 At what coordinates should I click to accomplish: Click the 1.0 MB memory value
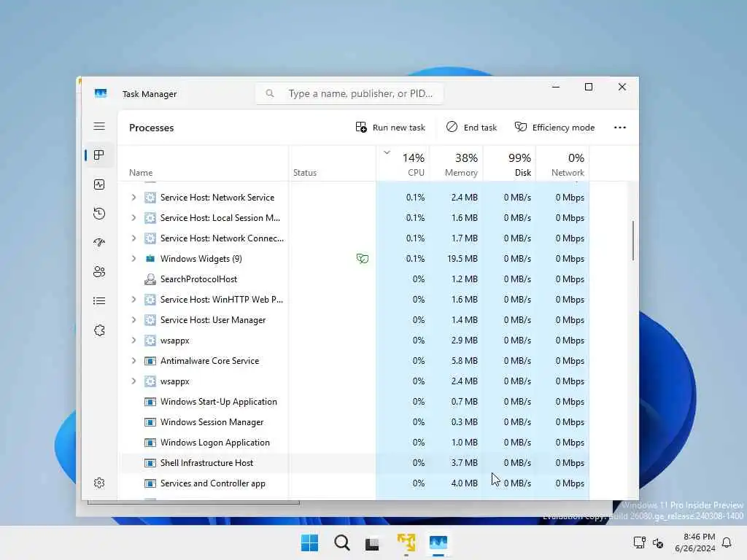tap(465, 443)
